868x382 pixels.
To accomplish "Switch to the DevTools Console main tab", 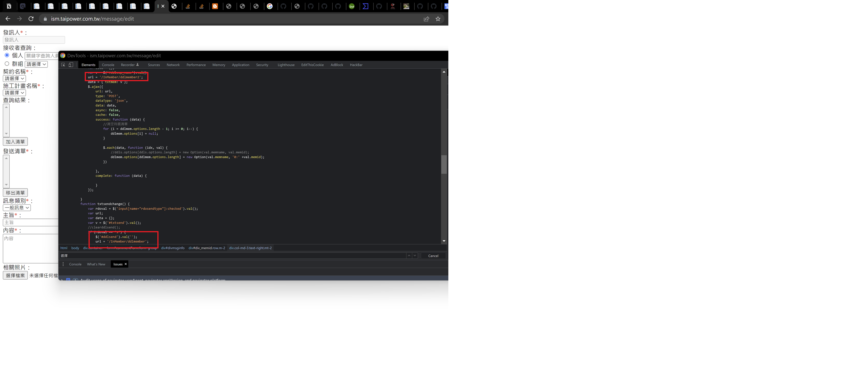I will 108,65.
